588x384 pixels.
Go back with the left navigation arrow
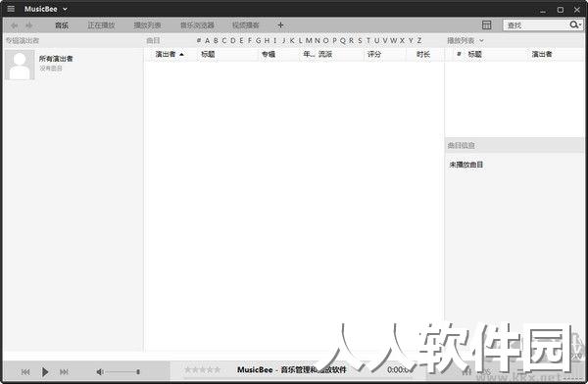coord(15,25)
